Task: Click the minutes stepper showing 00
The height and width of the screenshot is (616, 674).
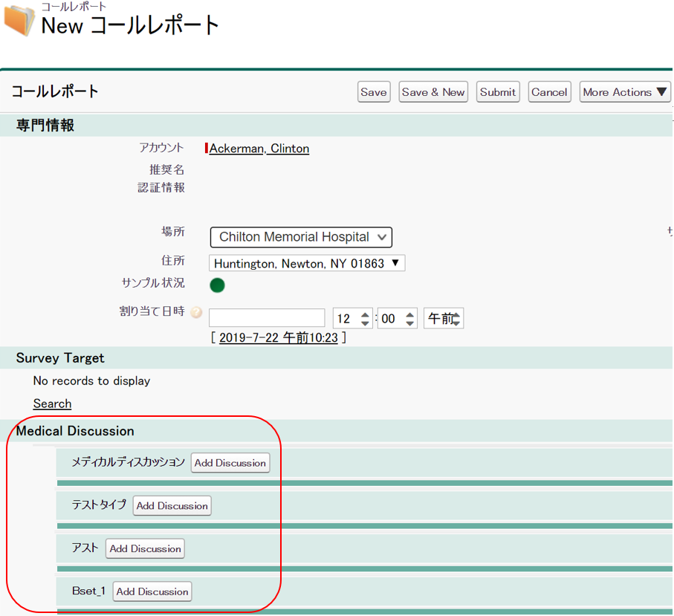Action: [397, 319]
